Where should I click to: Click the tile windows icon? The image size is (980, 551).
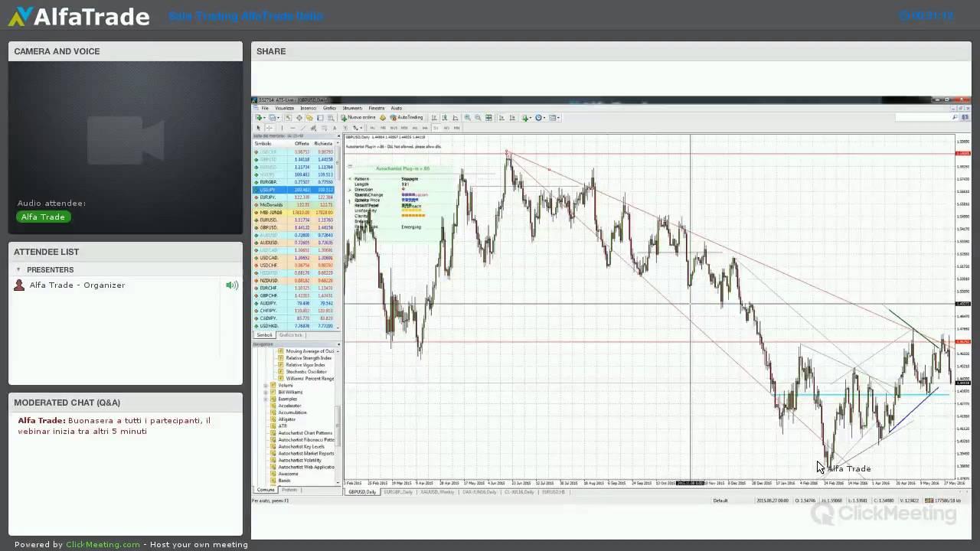(x=488, y=118)
